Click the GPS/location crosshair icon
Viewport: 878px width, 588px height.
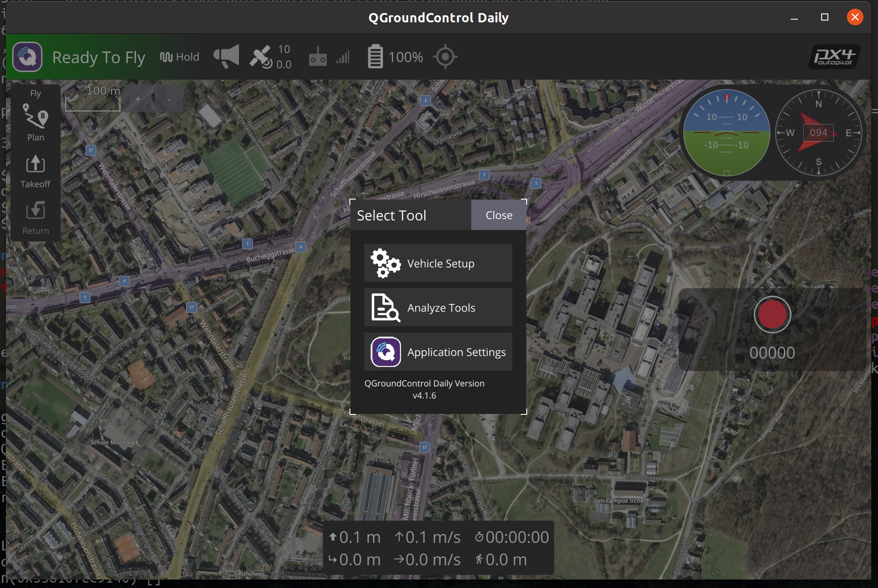tap(445, 58)
